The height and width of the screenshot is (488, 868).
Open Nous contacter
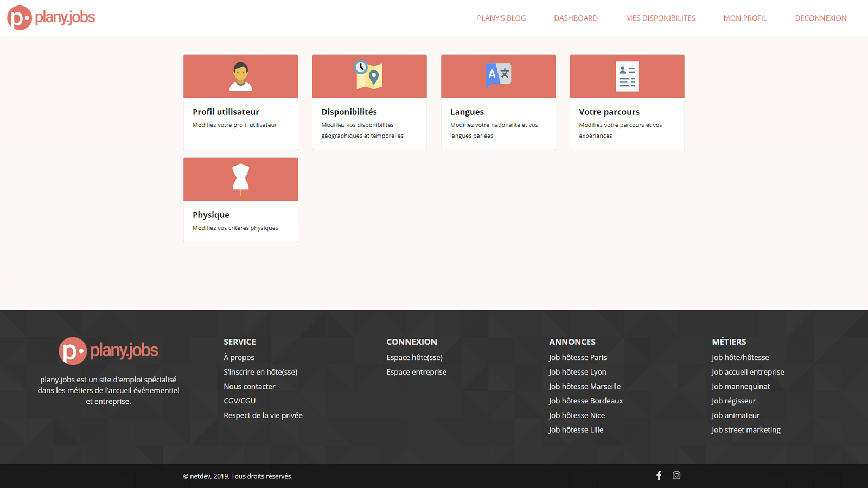point(250,386)
